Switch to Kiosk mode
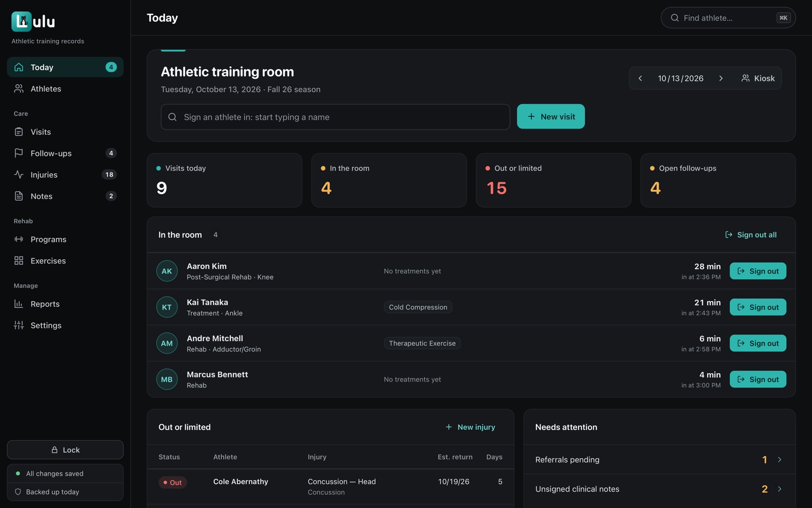 pyautogui.click(x=758, y=78)
